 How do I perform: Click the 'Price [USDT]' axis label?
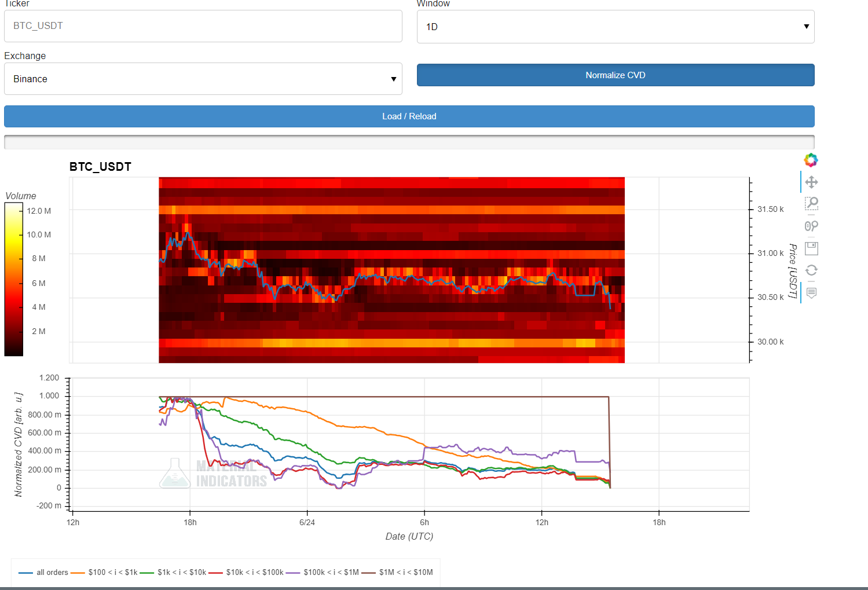click(x=793, y=271)
